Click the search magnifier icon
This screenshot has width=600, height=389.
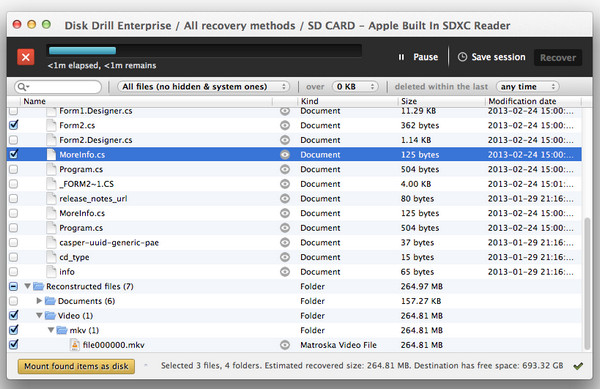22,87
